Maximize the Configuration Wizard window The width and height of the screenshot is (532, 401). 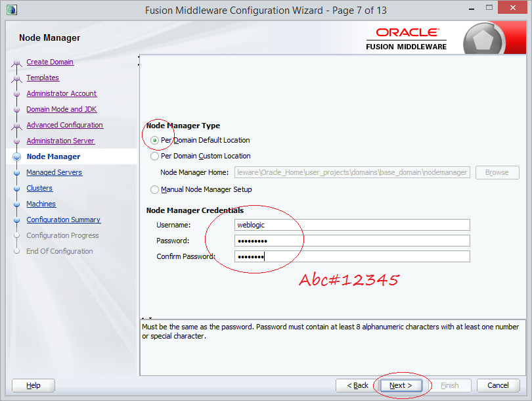[489, 8]
